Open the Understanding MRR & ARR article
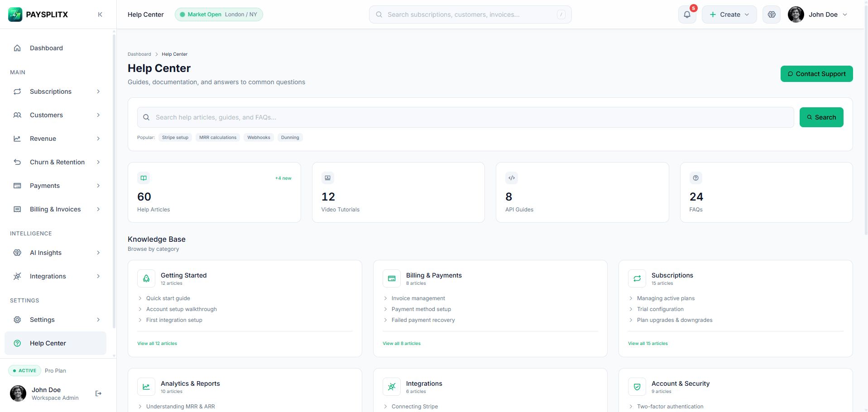This screenshot has height=412, width=868. pyautogui.click(x=181, y=407)
